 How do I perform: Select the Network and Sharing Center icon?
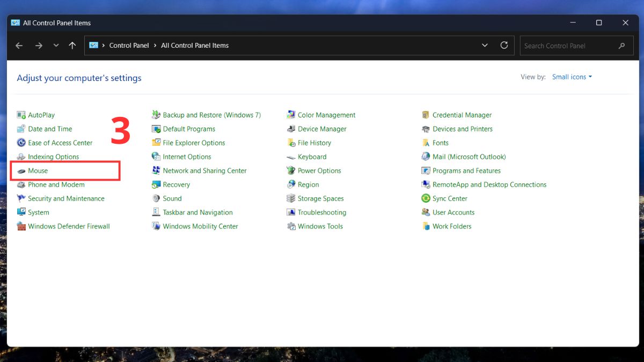click(x=156, y=171)
